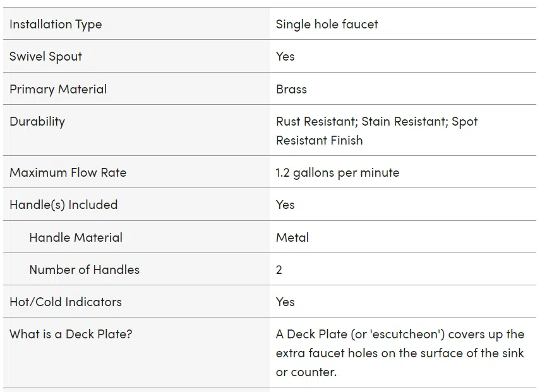The height and width of the screenshot is (392, 547).
Task: Select the Metal handle material value
Action: tap(292, 237)
